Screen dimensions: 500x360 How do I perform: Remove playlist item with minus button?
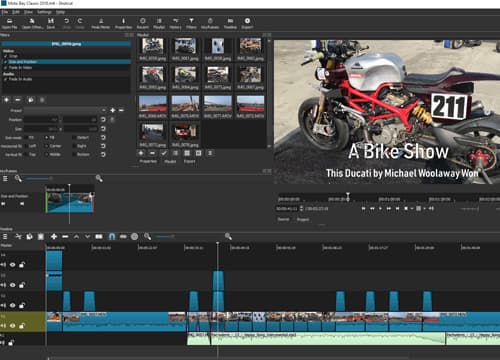tap(152, 153)
